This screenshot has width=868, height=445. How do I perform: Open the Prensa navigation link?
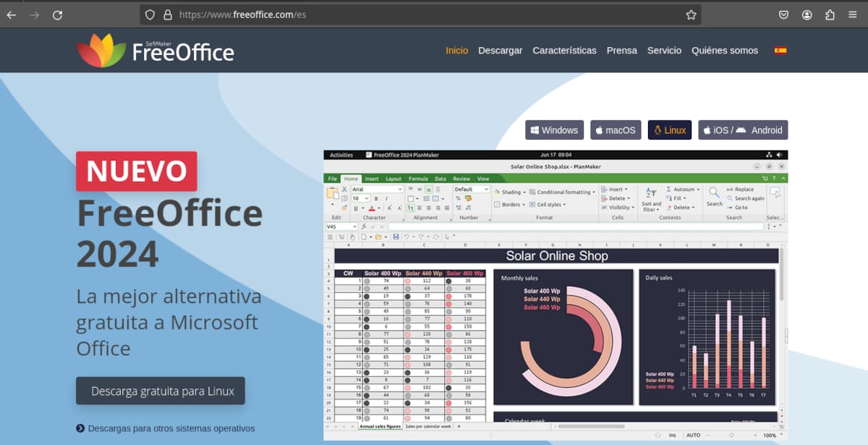pos(622,50)
